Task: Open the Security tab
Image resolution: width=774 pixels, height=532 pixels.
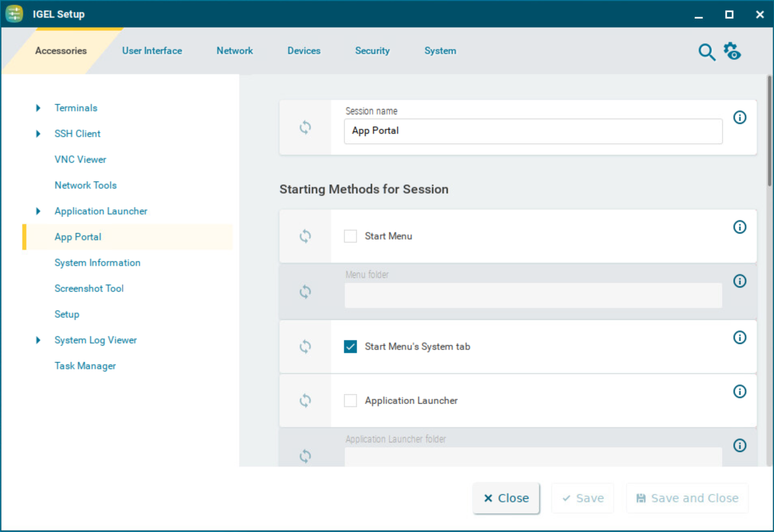Action: 372,51
